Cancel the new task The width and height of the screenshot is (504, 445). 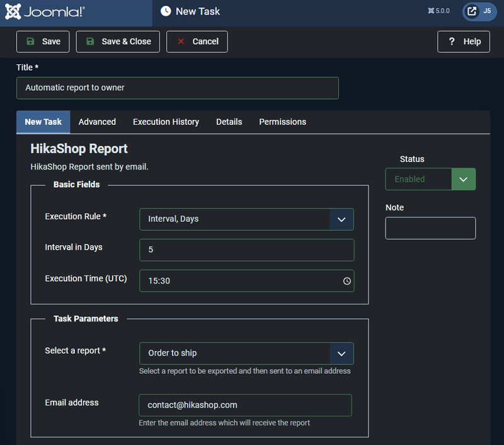(197, 42)
